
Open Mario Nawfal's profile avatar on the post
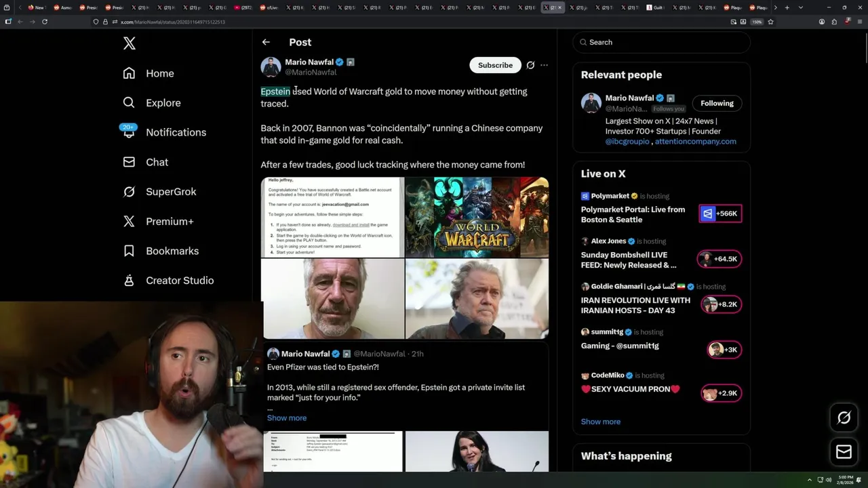click(271, 66)
